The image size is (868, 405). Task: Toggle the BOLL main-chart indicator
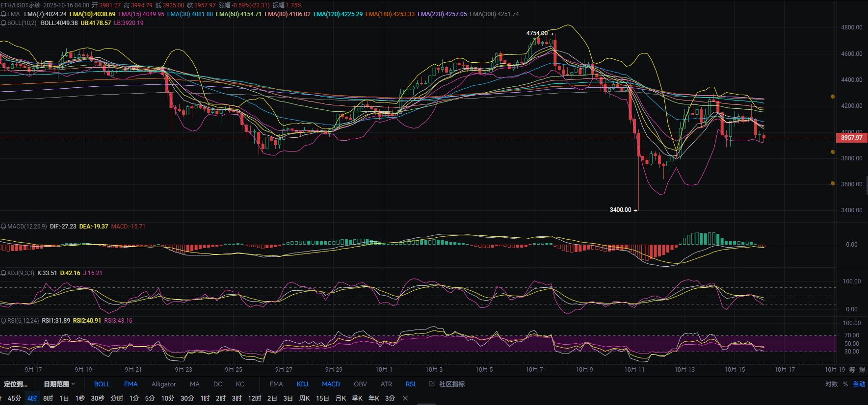(102, 384)
